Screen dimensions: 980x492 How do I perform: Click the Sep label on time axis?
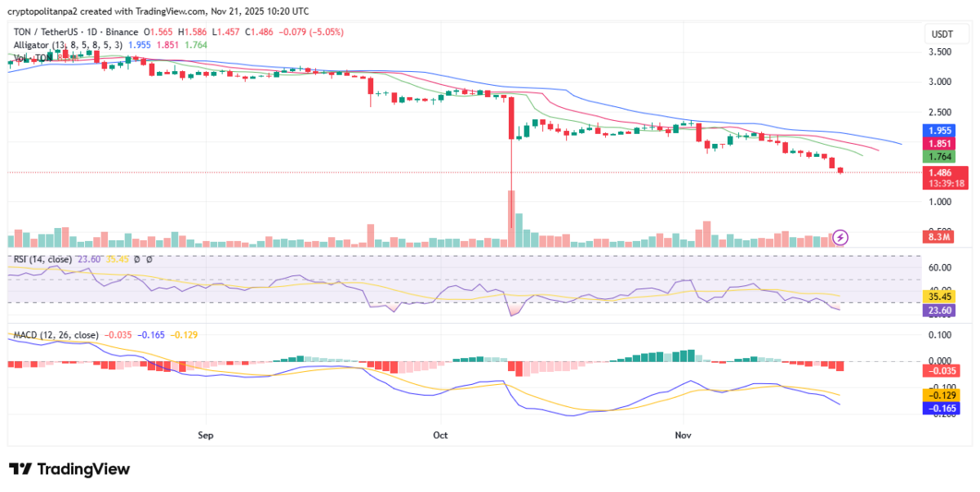[205, 436]
